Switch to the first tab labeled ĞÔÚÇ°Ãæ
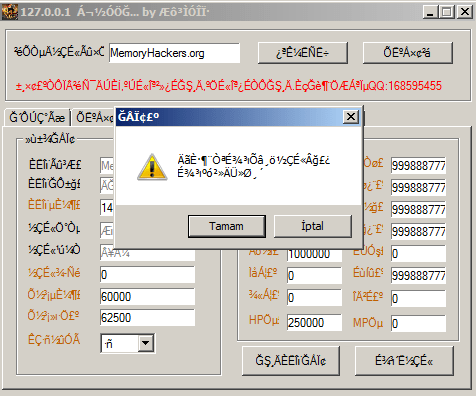476x396 pixels. [37, 117]
